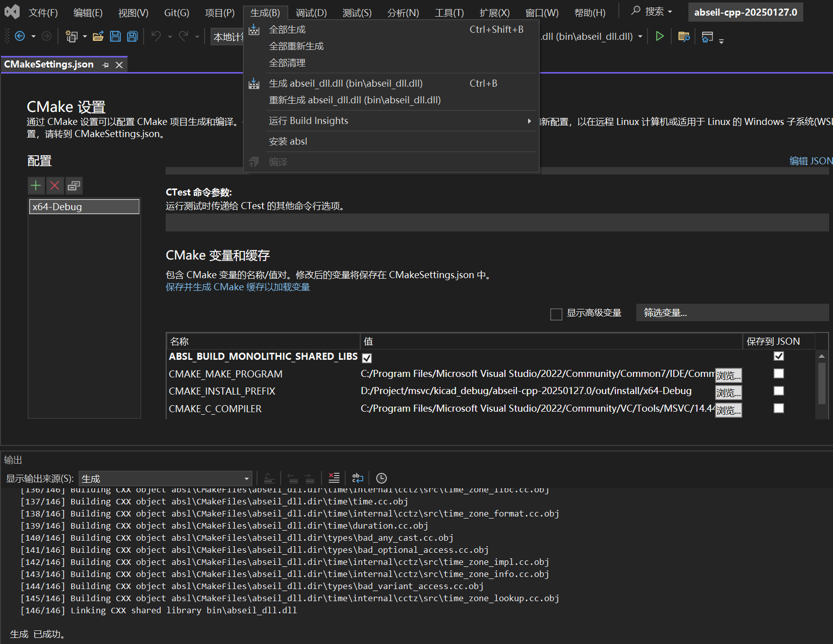This screenshot has height=644, width=833.
Task: Click the clock timestamp icon in Output
Action: tap(381, 478)
